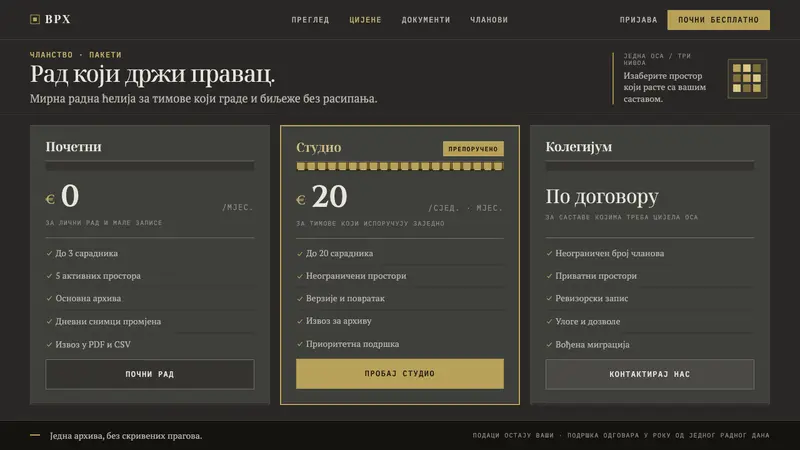Click the checkmark beside Извоз за архиву
Screen dimensions: 800x450
[299, 321]
